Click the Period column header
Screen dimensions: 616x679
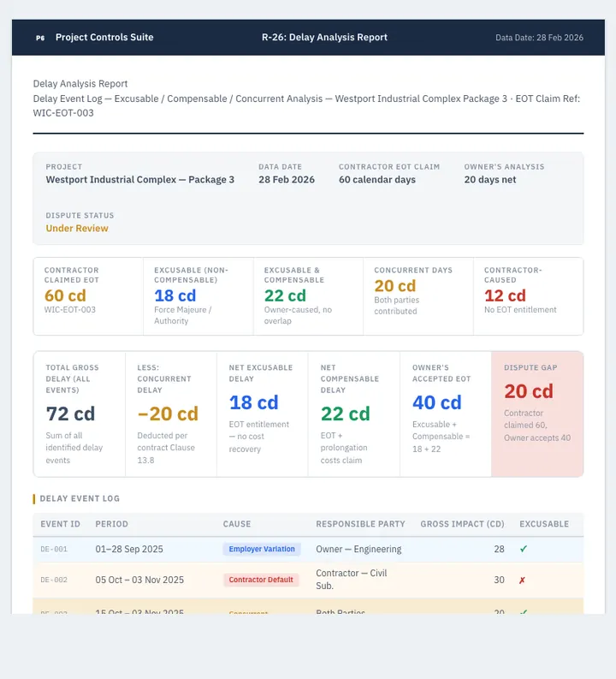(111, 524)
